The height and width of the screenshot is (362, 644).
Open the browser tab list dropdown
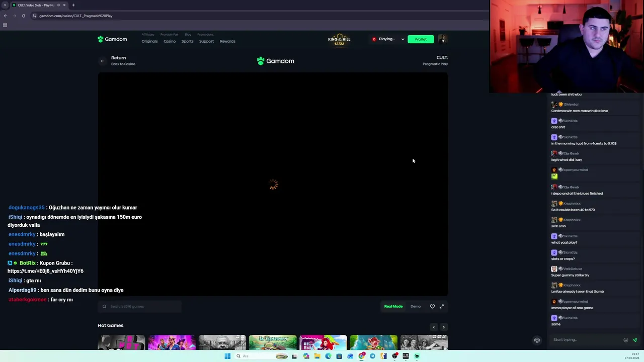(5, 5)
